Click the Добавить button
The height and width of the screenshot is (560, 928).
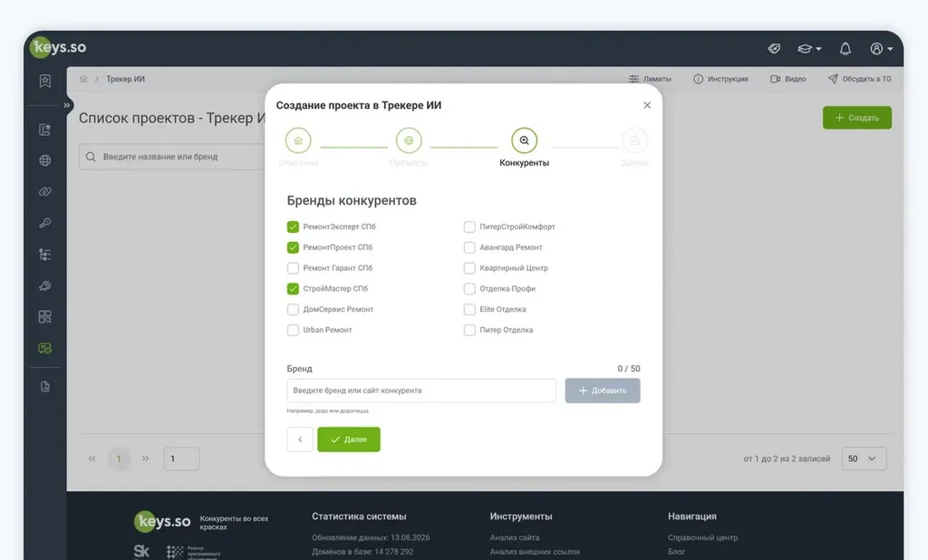[x=603, y=391]
